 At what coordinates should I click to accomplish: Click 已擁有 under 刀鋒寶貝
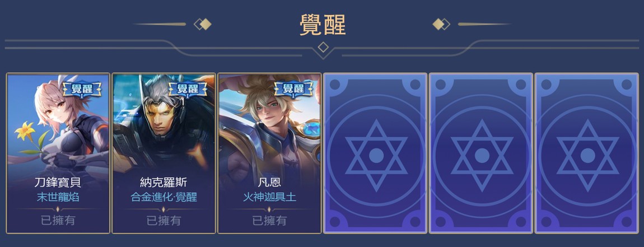point(58,221)
